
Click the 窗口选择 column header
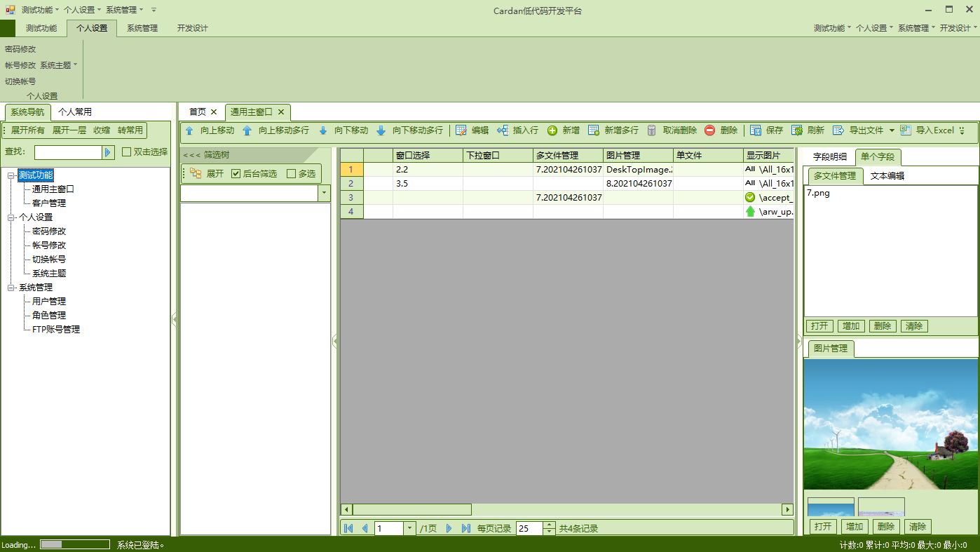coord(428,155)
